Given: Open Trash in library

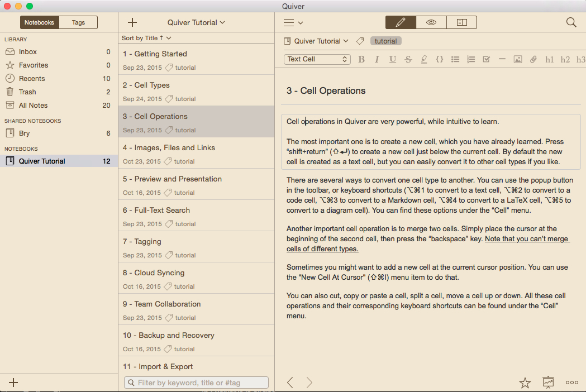Looking at the screenshot, I should click(59, 92).
